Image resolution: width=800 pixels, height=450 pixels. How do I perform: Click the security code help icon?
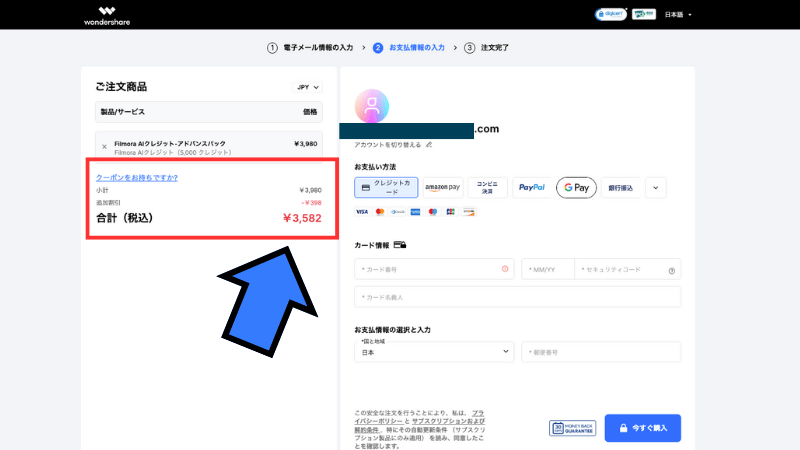[x=672, y=271]
